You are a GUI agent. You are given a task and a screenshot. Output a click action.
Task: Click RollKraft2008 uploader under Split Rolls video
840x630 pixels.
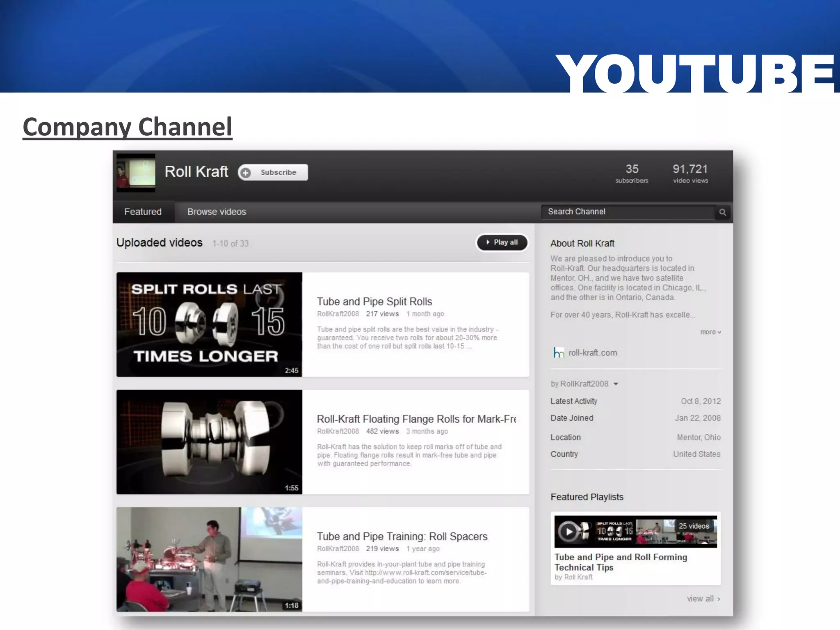[x=338, y=314]
